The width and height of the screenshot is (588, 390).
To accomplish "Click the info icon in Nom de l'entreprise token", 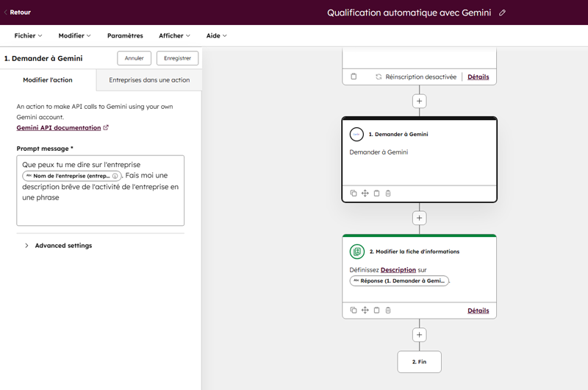I will coord(115,177).
